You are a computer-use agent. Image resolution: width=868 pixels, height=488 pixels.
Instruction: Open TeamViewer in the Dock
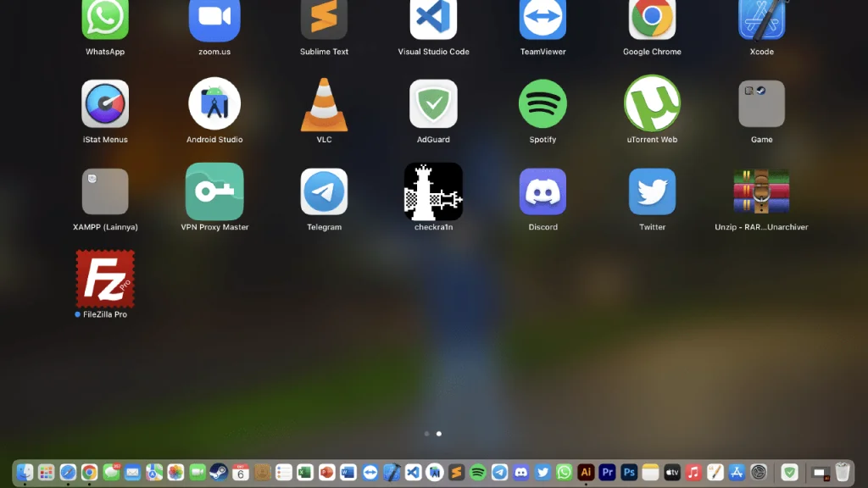[370, 473]
